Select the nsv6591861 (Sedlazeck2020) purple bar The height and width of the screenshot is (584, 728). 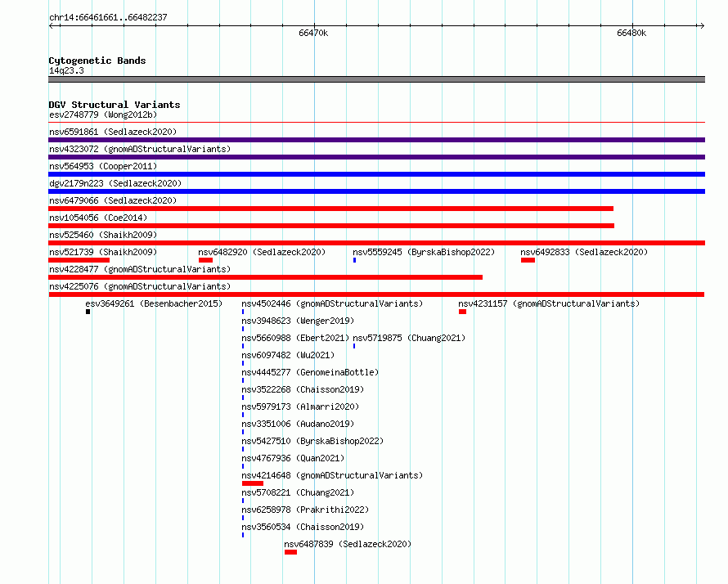376,140
